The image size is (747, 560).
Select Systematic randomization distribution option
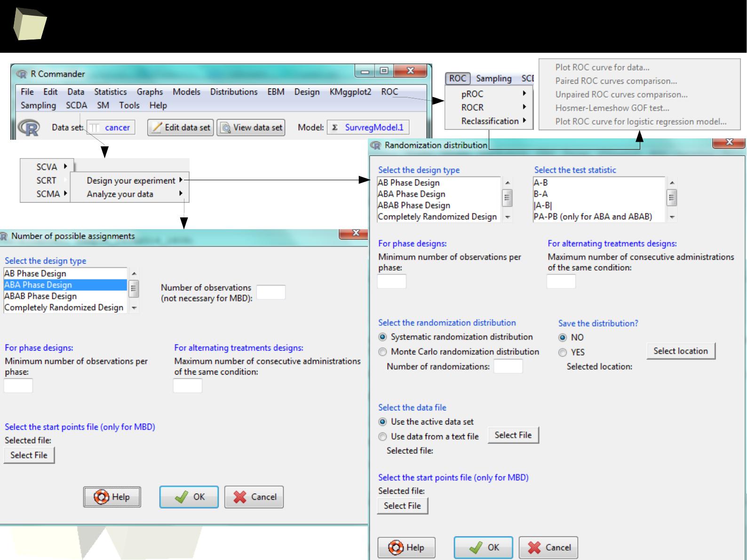pyautogui.click(x=382, y=337)
